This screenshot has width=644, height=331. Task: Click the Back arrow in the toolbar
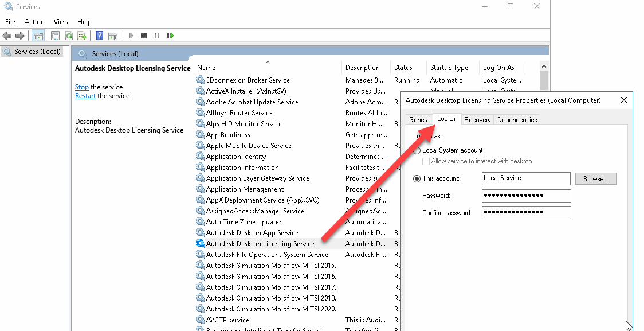tap(7, 36)
